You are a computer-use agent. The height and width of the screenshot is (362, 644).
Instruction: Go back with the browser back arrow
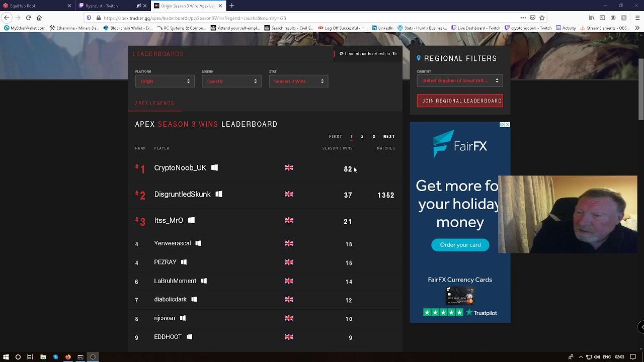pos(7,18)
